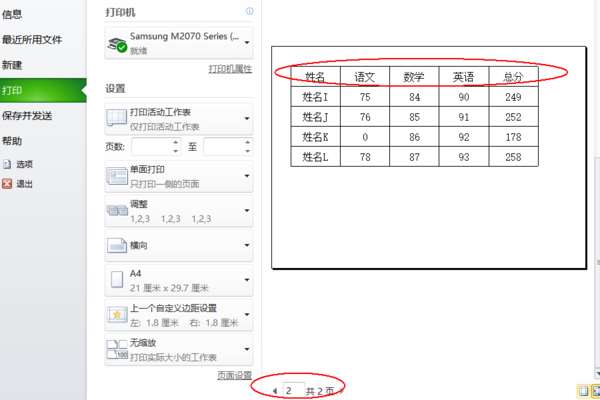This screenshot has width=600, height=400.
Task: Click the show margins icon at bottom right
Action: click(583, 391)
